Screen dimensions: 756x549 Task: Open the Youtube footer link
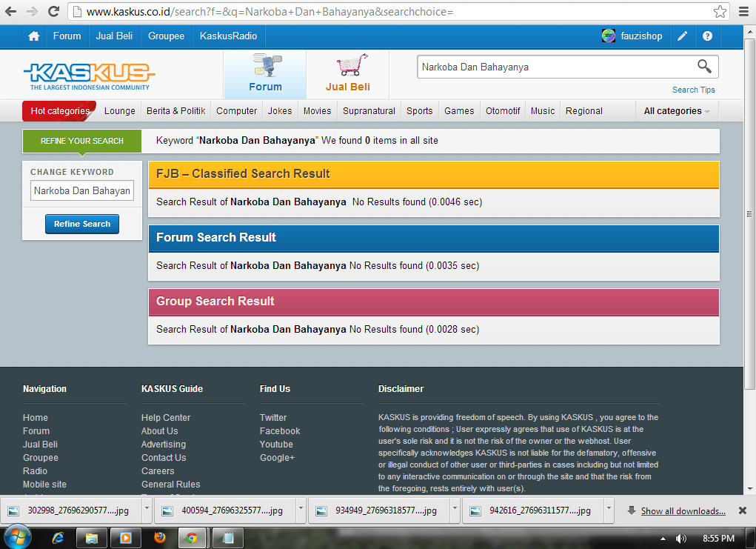276,445
